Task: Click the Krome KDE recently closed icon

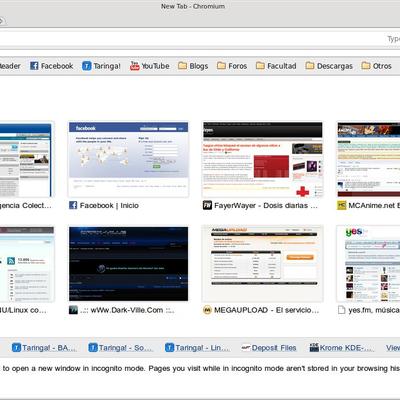Action: click(314, 348)
